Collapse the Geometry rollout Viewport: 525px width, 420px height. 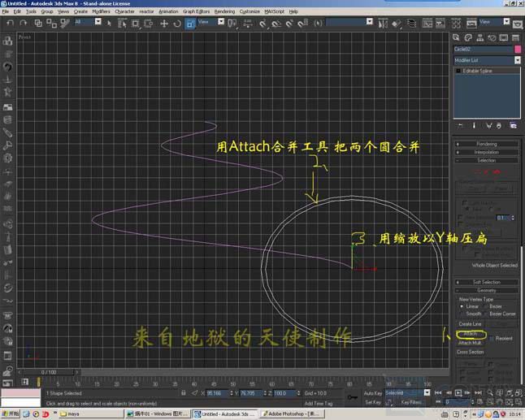coord(487,291)
